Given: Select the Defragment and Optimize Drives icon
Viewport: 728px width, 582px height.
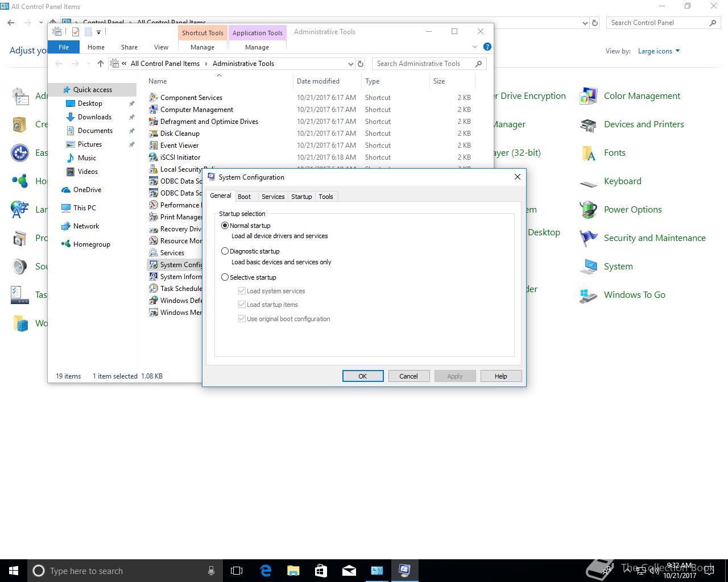Looking at the screenshot, I should 153,122.
